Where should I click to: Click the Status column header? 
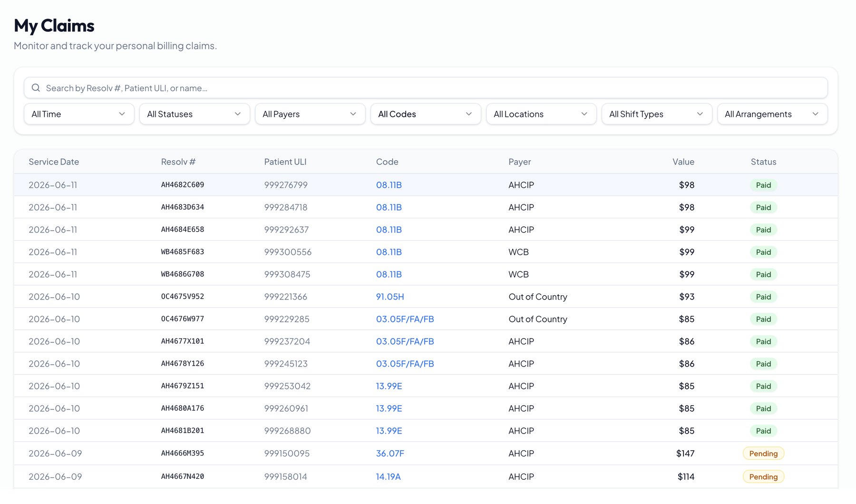click(x=763, y=162)
